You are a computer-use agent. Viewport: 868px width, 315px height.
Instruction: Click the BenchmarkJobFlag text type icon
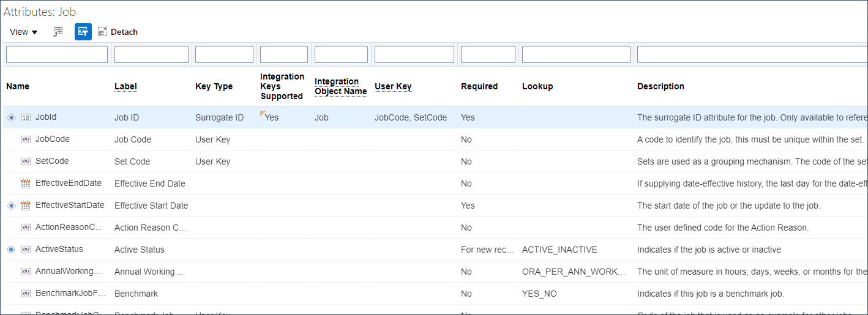(26, 294)
